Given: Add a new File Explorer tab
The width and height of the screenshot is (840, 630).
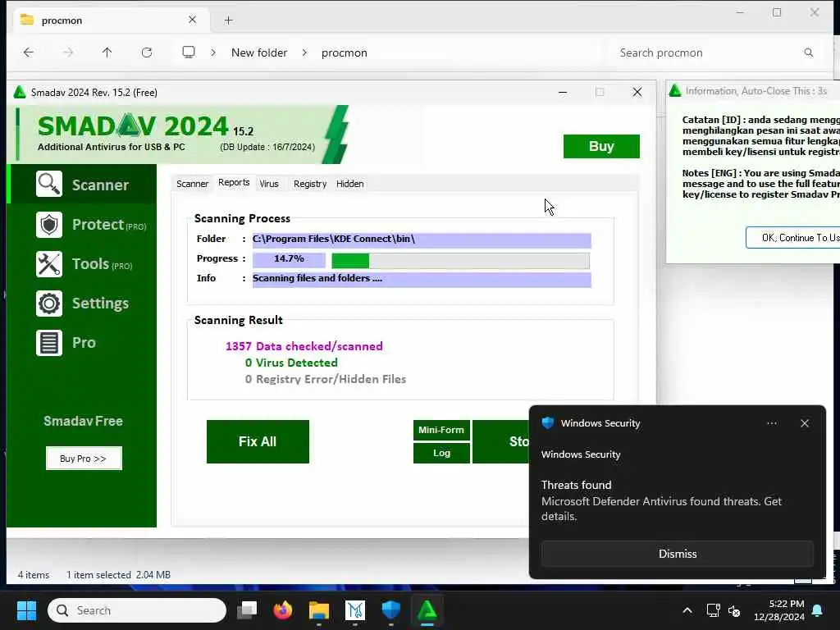Looking at the screenshot, I should (x=229, y=21).
